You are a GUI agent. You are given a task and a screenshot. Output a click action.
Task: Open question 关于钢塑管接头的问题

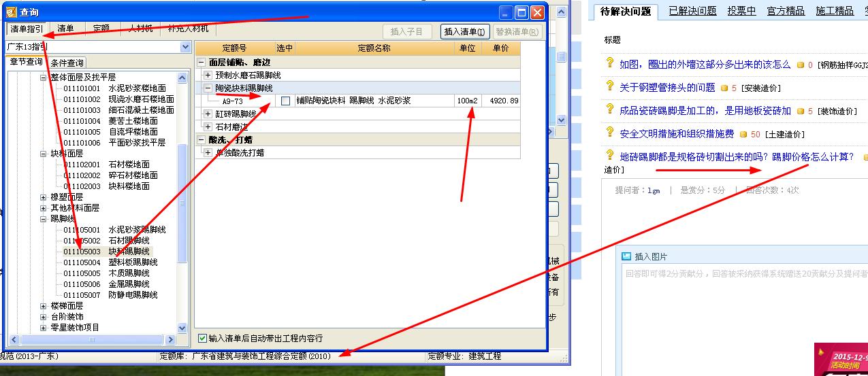667,87
